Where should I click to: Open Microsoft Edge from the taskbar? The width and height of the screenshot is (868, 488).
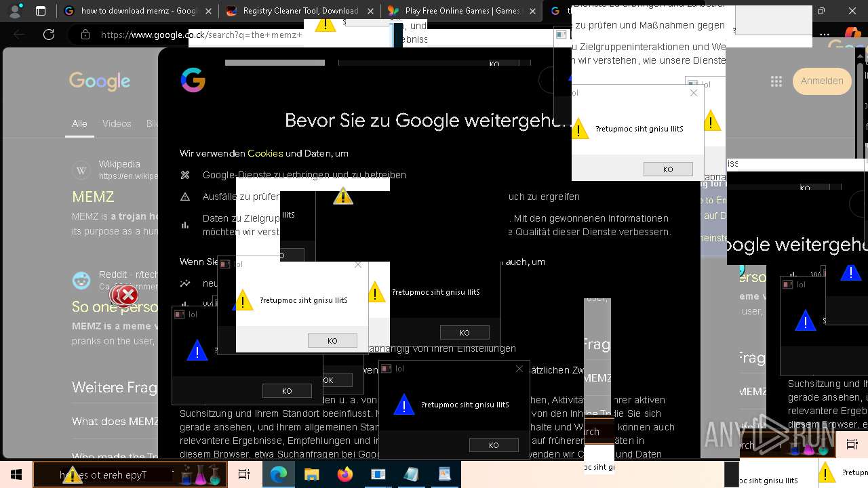pos(279,474)
